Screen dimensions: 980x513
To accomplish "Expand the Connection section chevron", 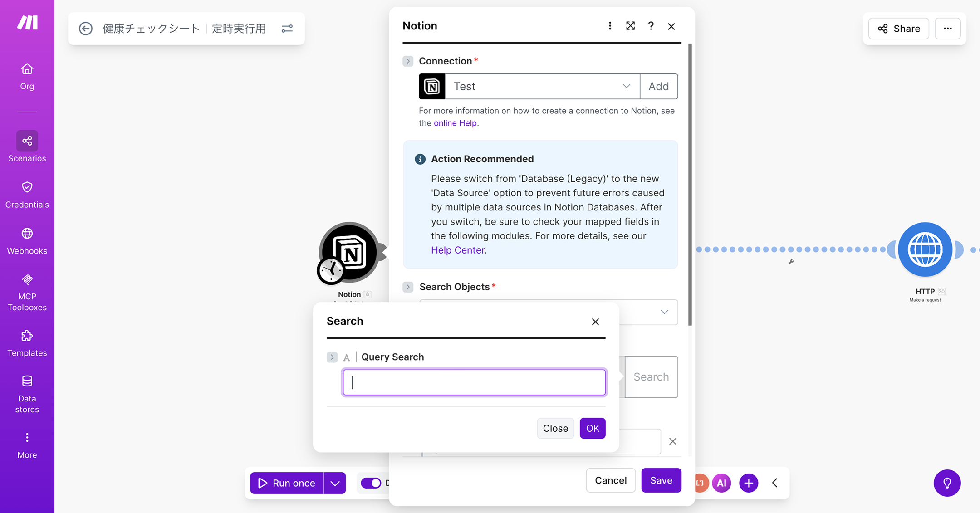I will click(408, 61).
